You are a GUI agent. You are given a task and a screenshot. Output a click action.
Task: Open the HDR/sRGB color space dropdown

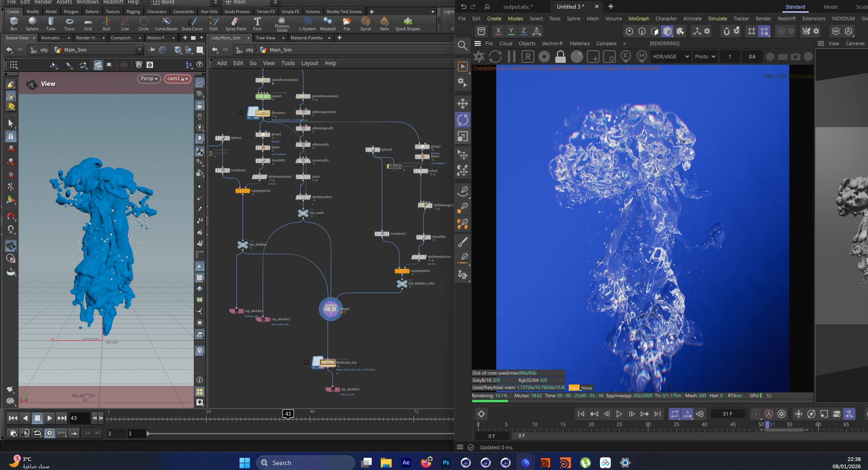coord(671,57)
